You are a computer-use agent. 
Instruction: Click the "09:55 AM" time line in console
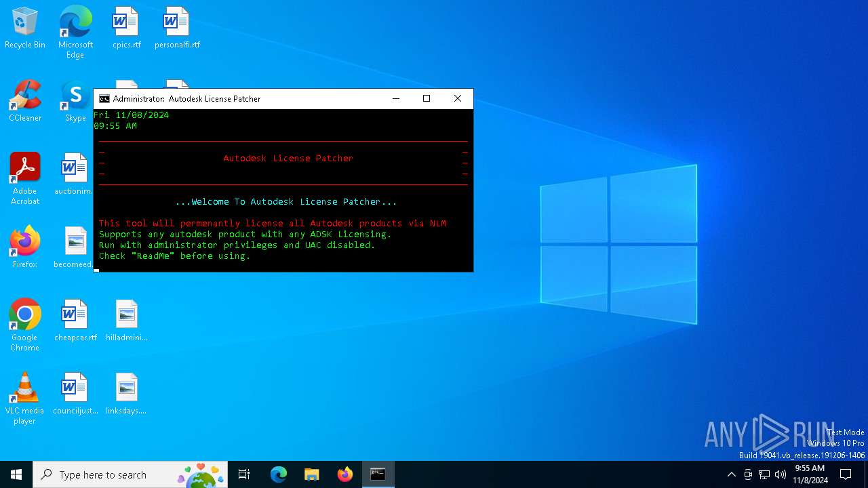click(115, 126)
